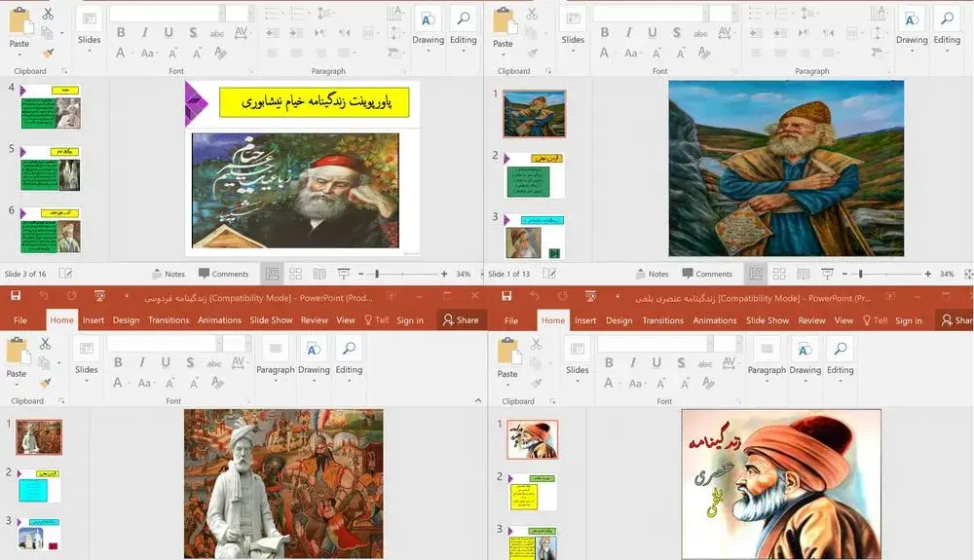
Task: Switch to the Slide Show tab in Onsori Balkhi window
Action: pyautogui.click(x=767, y=320)
